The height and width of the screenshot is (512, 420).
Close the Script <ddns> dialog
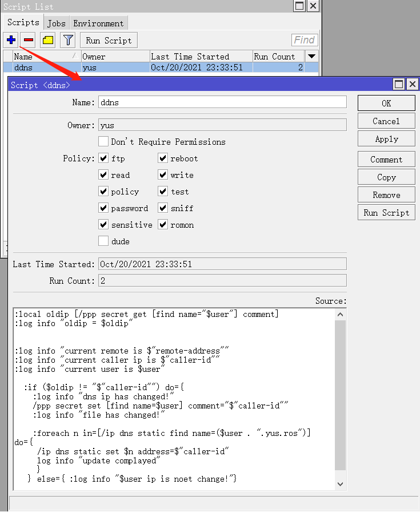point(412,85)
